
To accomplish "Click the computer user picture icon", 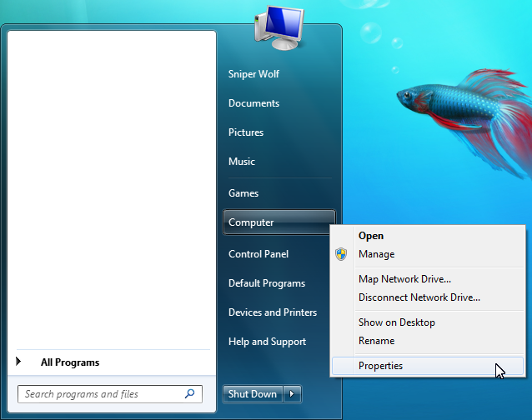I will pyautogui.click(x=279, y=27).
